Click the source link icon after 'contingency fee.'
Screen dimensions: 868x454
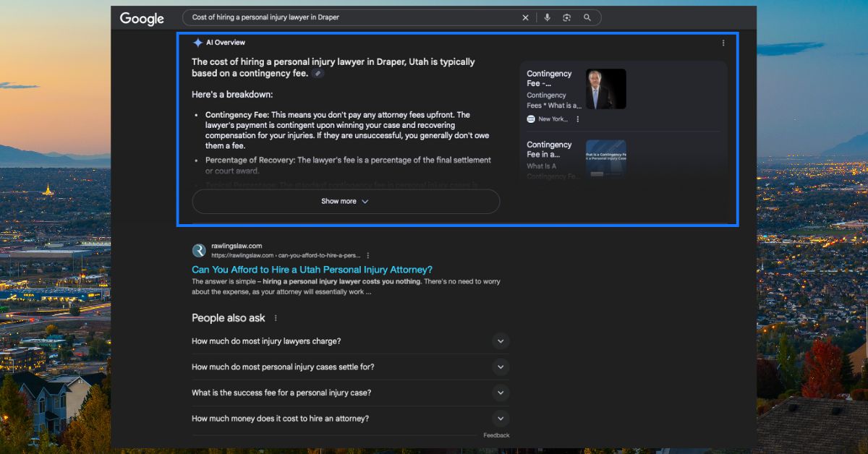coord(318,74)
